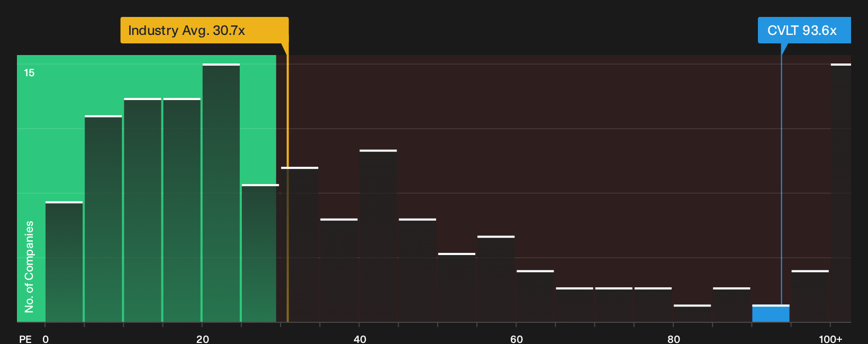This screenshot has height=344, width=868.
Task: Click the No. of Companies axis title
Action: [29, 267]
